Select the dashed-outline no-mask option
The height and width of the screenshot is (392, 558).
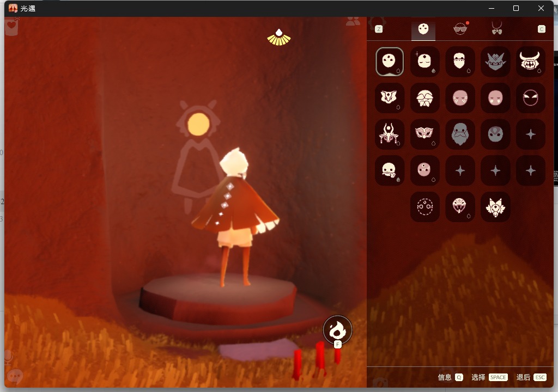pyautogui.click(x=424, y=207)
